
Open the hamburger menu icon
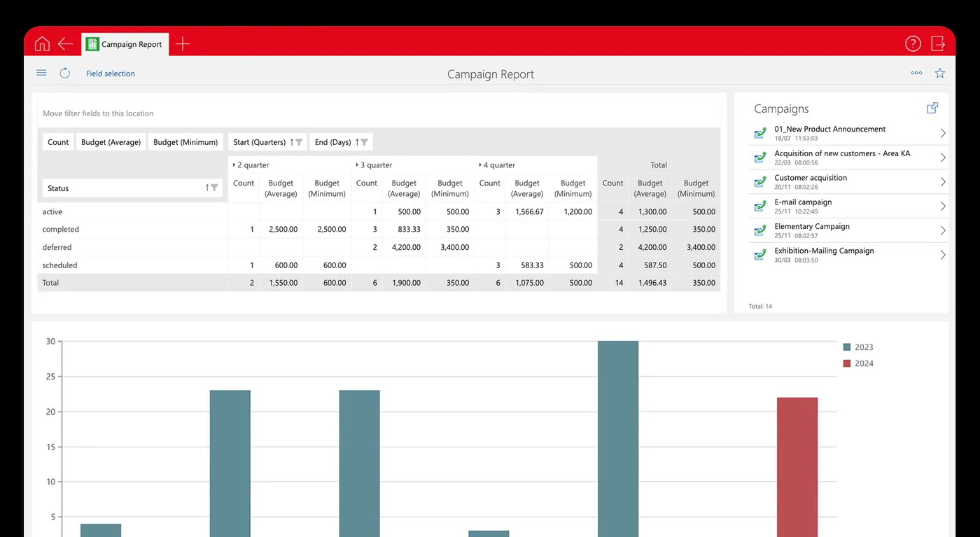(41, 73)
